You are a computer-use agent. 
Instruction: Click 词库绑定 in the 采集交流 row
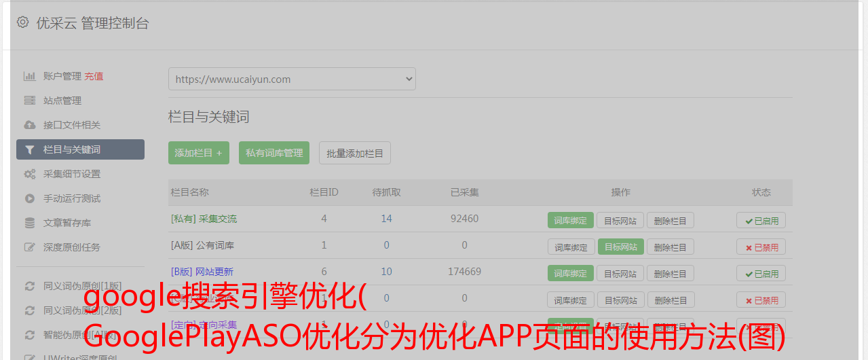point(571,220)
